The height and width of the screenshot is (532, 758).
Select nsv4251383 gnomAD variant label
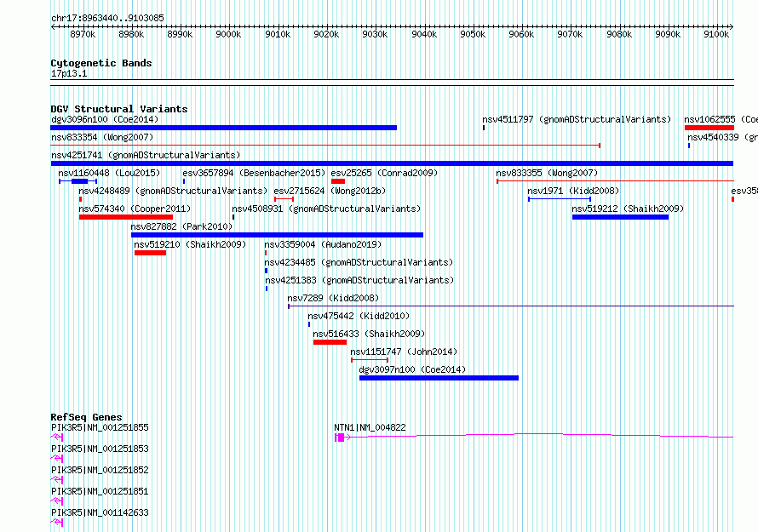tap(359, 280)
